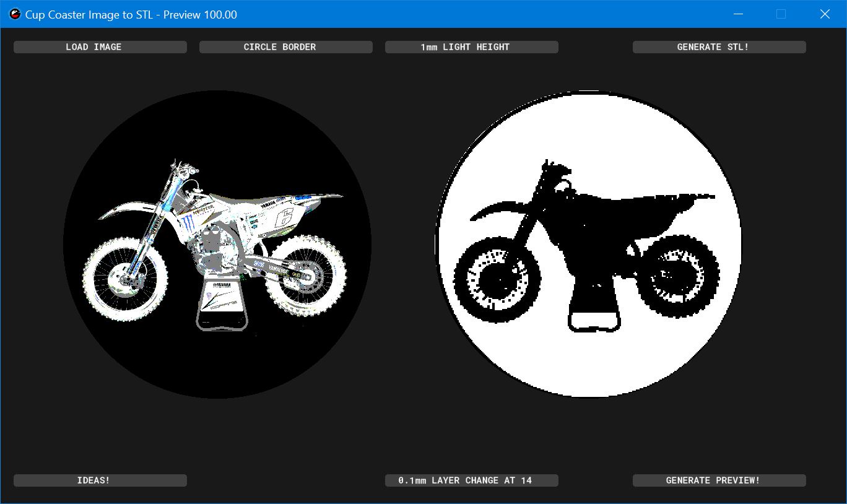The height and width of the screenshot is (504, 847).
Task: Maximize the Cup Coaster window
Action: point(781,14)
